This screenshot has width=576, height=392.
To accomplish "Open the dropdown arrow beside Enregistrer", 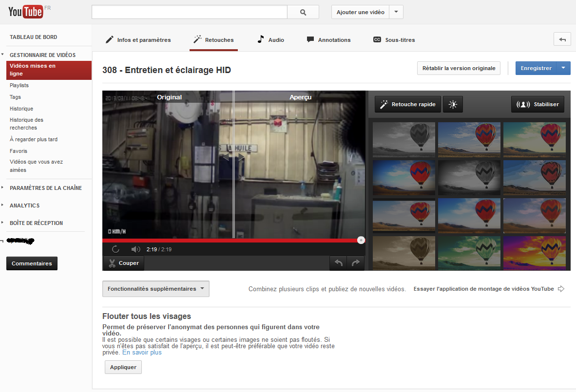I will click(563, 68).
